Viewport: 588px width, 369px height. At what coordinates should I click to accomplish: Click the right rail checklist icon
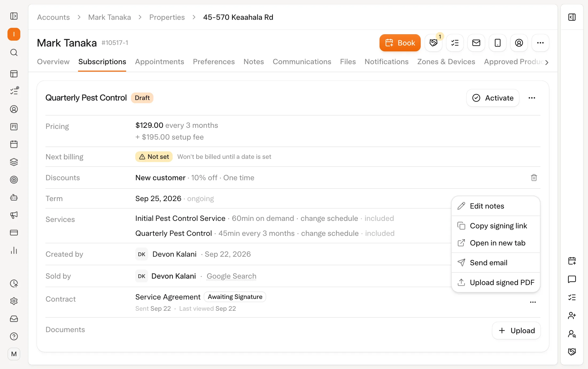pos(572,297)
